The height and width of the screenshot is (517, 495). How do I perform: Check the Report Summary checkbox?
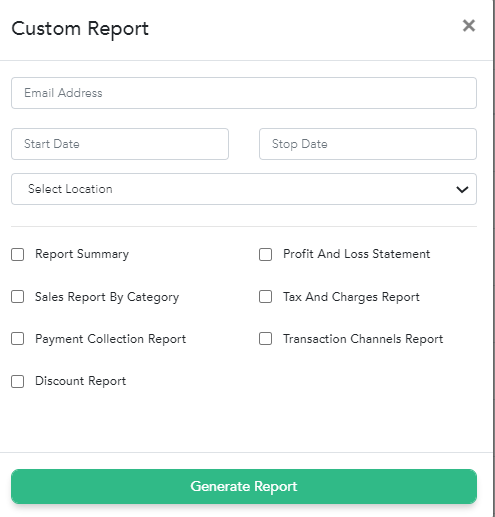point(18,254)
